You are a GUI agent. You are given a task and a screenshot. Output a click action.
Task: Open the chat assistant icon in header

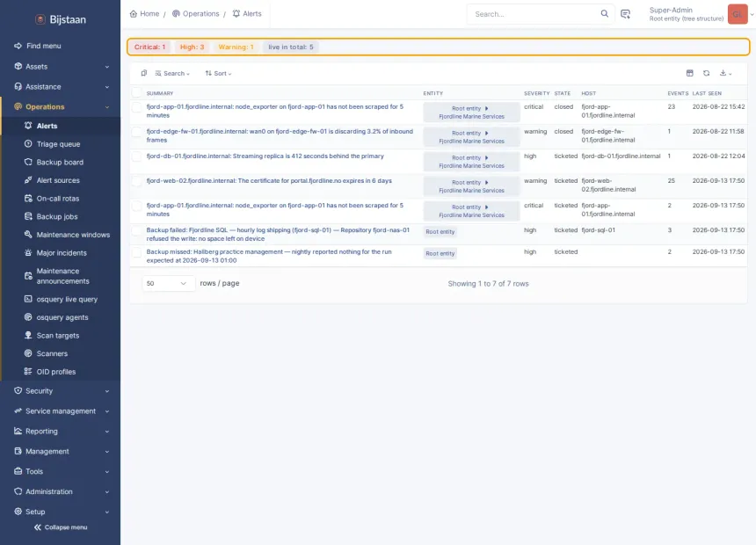pos(625,14)
